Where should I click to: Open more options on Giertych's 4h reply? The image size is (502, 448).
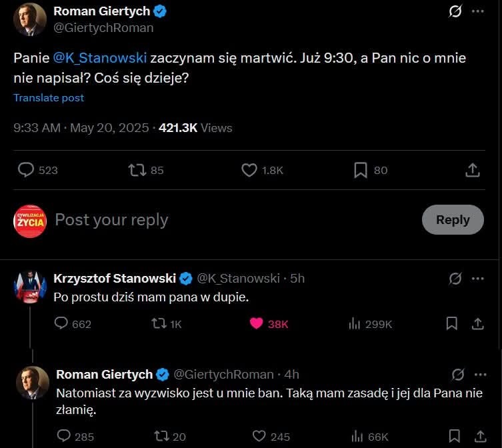coord(478,374)
